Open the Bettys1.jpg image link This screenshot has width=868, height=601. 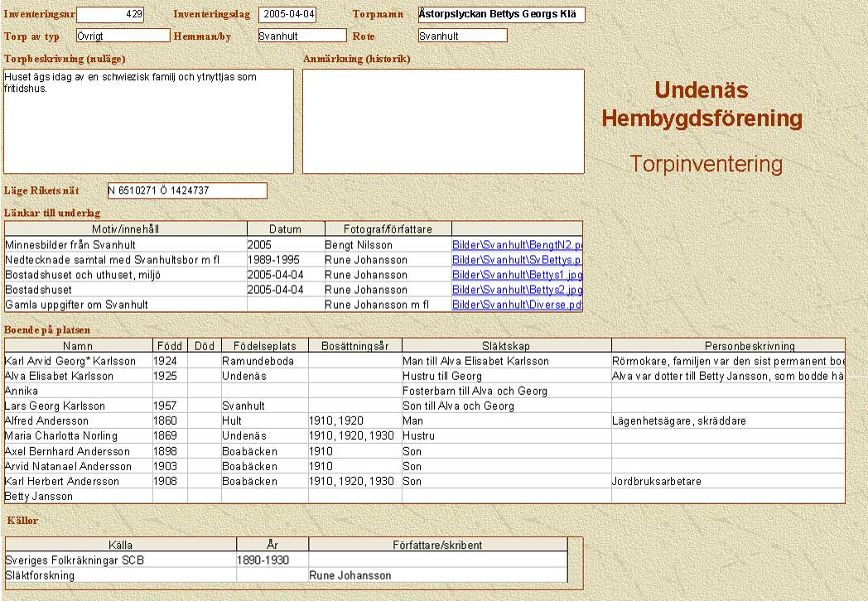(x=517, y=275)
